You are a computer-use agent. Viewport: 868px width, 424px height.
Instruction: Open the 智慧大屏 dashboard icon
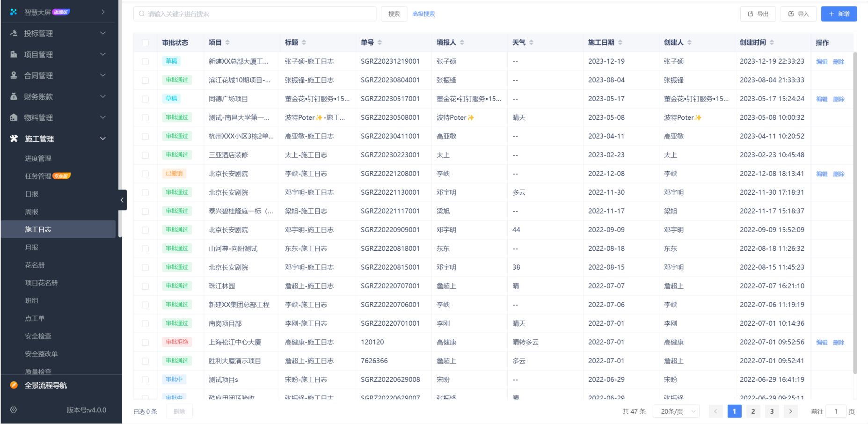(13, 12)
